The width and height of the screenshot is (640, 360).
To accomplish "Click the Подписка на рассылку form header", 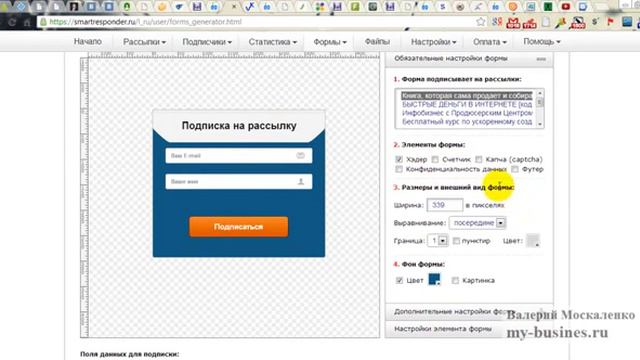I will pos(239,125).
